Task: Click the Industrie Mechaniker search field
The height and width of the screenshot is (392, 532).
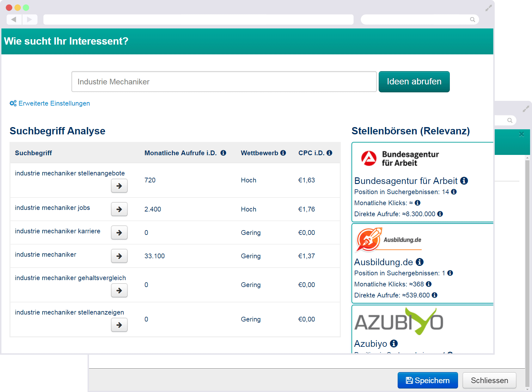Action: tap(224, 82)
